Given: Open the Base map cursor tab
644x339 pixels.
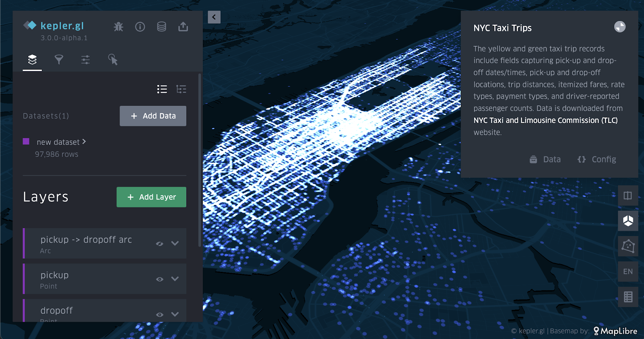Looking at the screenshot, I should click(113, 60).
